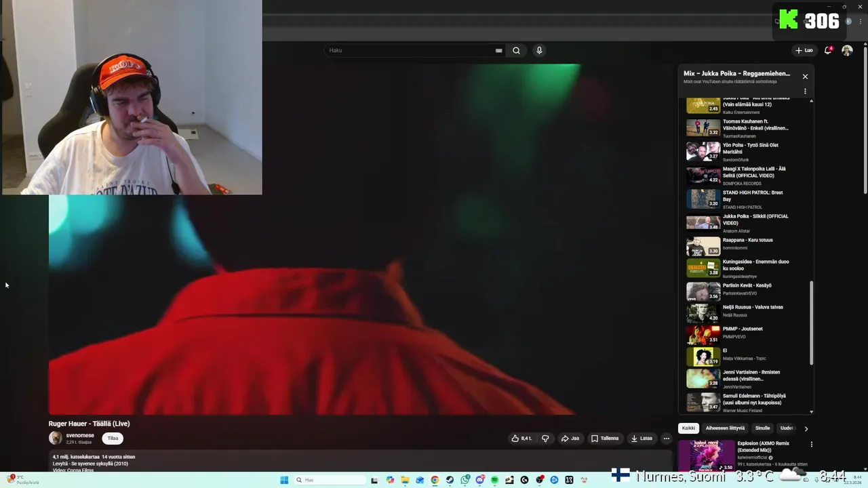The height and width of the screenshot is (488, 868).
Task: Open Spotify from the taskbar
Action: [494, 480]
